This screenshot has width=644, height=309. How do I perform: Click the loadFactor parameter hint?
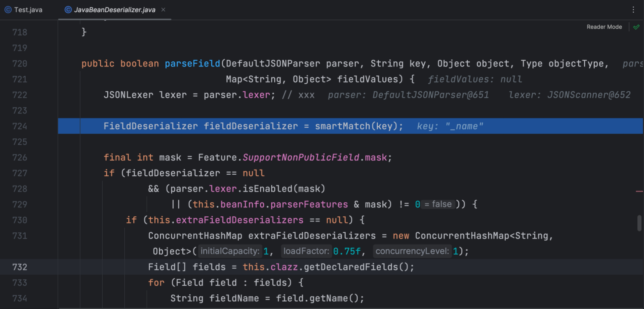(306, 251)
